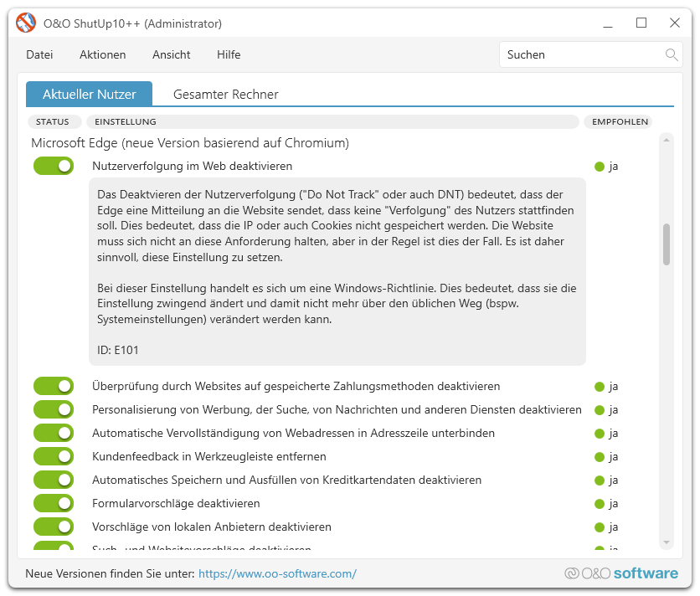Click ja label for Automatische Vervollständigung row
The height and width of the screenshot is (596, 700).
[x=614, y=434]
